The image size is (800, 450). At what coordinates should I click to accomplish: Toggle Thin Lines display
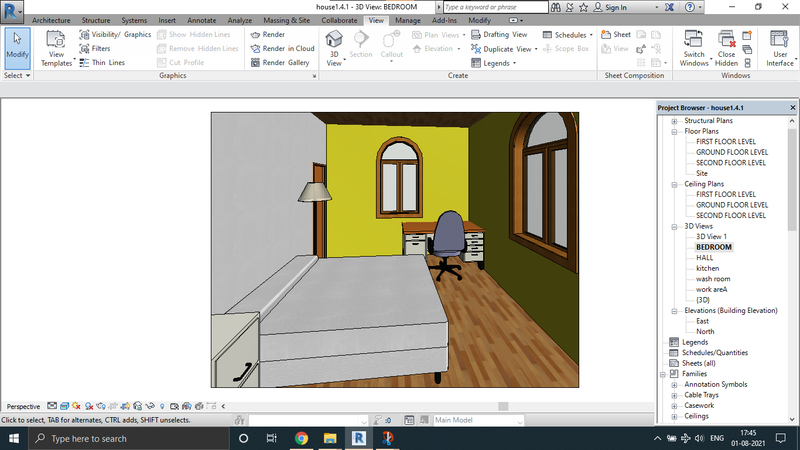pyautogui.click(x=102, y=62)
